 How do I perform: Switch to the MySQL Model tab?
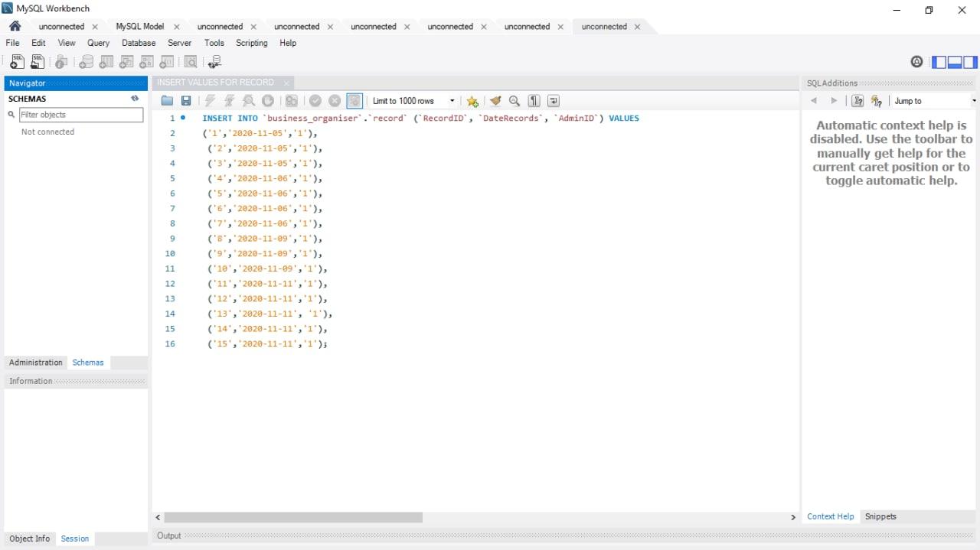coord(142,26)
